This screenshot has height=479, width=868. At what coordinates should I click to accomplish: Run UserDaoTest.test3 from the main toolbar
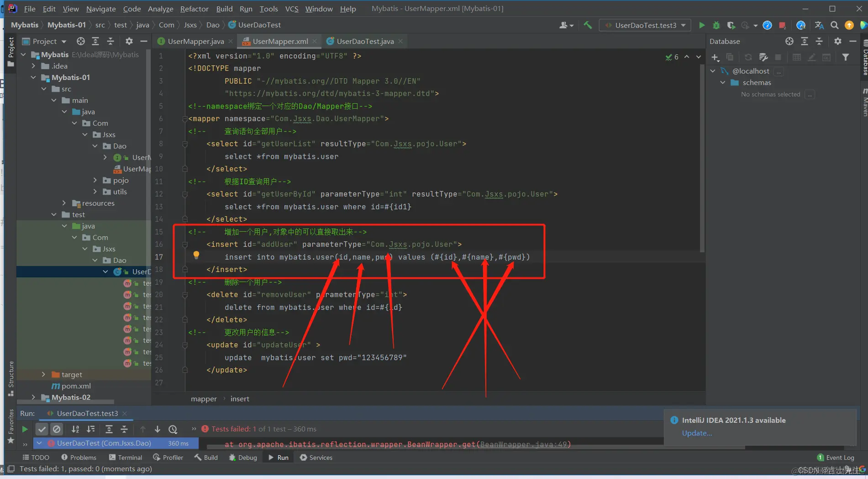[x=702, y=25]
